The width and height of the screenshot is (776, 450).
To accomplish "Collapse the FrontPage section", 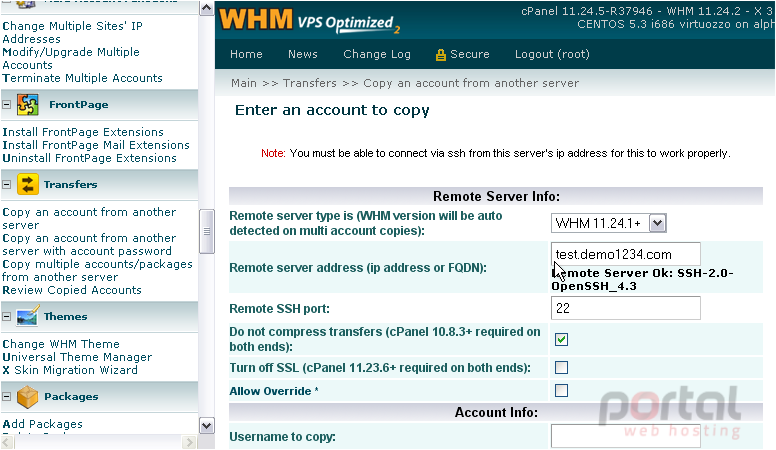I will (6, 104).
